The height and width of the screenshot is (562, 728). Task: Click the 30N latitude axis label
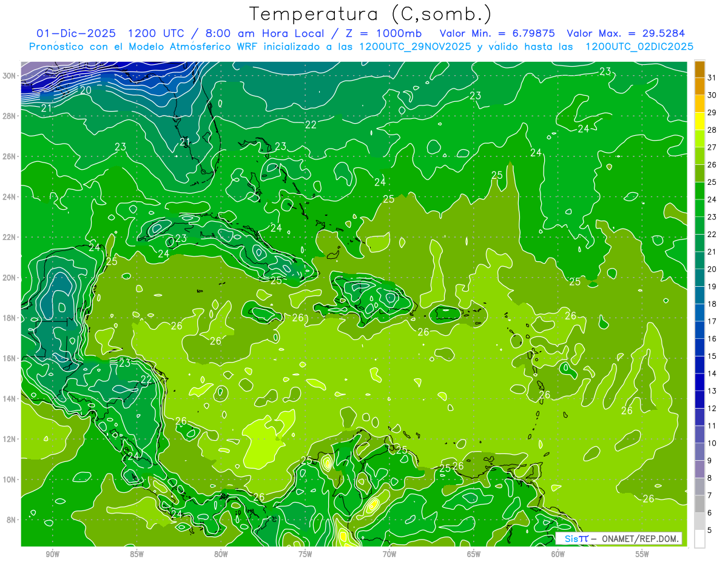point(9,76)
